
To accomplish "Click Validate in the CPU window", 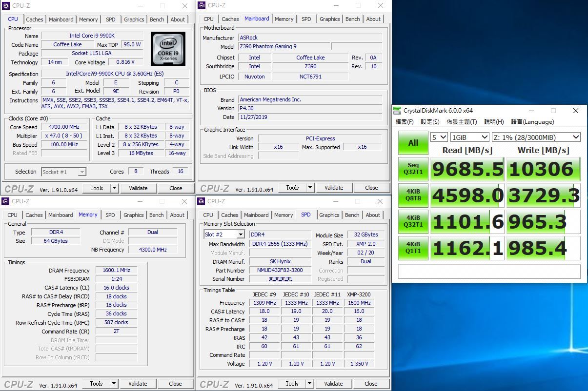I will [138, 188].
